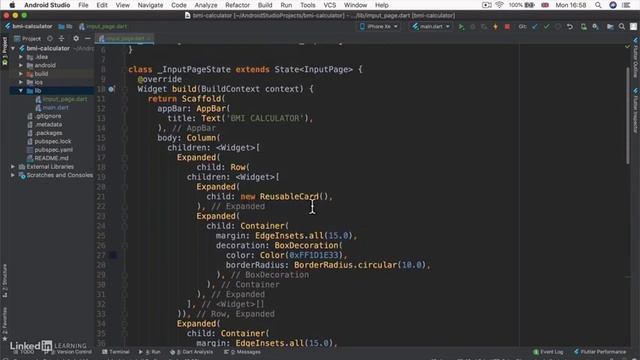Click the Git commit checkmark icon
The height and width of the screenshot is (360, 640).
tap(547, 27)
